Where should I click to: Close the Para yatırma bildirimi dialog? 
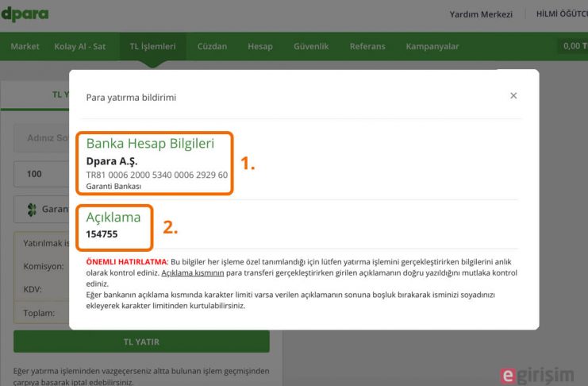click(x=513, y=96)
